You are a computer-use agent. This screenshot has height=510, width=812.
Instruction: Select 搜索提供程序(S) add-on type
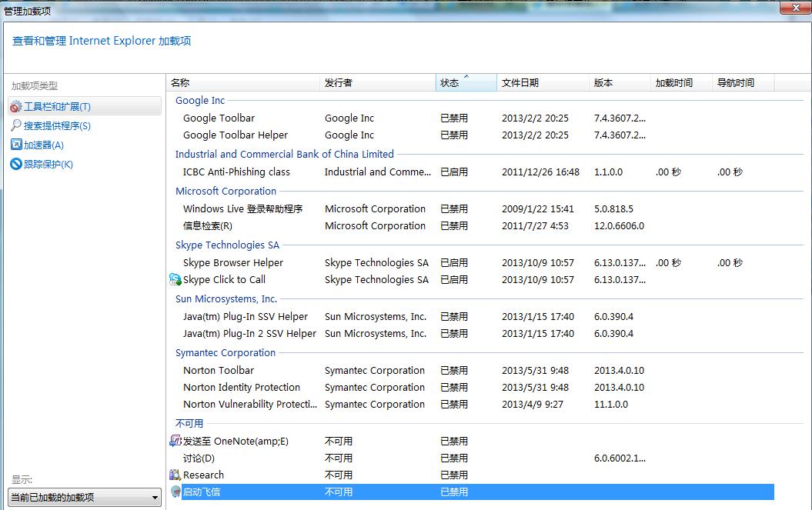(57, 126)
